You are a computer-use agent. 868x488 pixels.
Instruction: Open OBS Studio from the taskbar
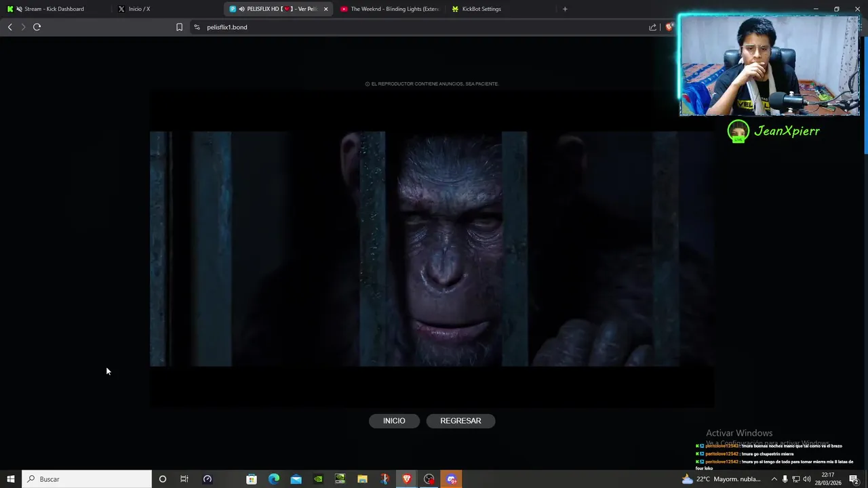[429, 479]
